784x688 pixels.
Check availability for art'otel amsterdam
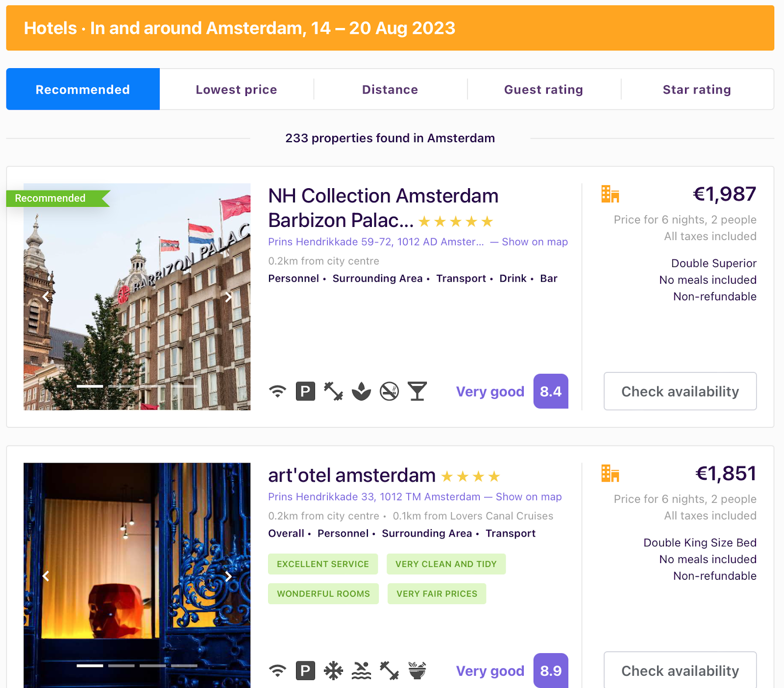pos(680,670)
